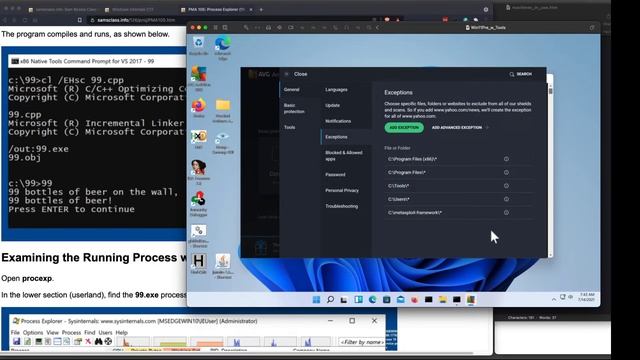The height and width of the screenshot is (360, 640).
Task: Select the General settings category in AVG
Action: (x=291, y=89)
